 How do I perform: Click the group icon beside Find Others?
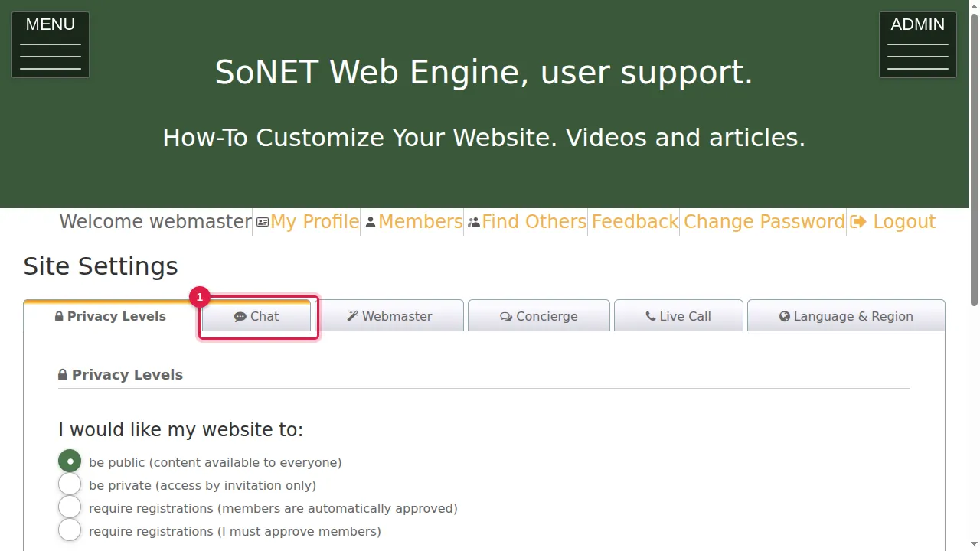pyautogui.click(x=474, y=223)
